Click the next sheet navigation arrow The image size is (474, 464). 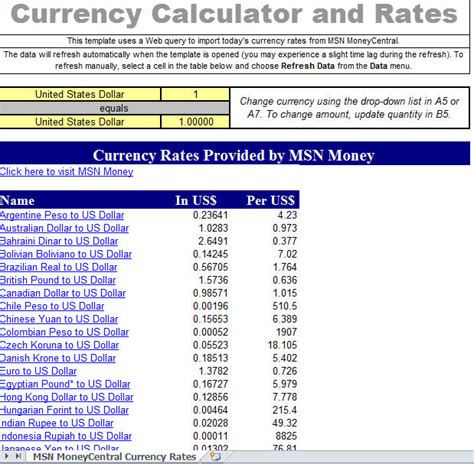click(x=6, y=456)
